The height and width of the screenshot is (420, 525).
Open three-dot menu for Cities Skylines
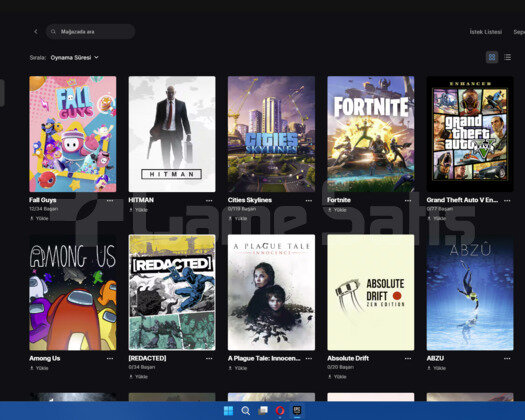click(x=308, y=201)
